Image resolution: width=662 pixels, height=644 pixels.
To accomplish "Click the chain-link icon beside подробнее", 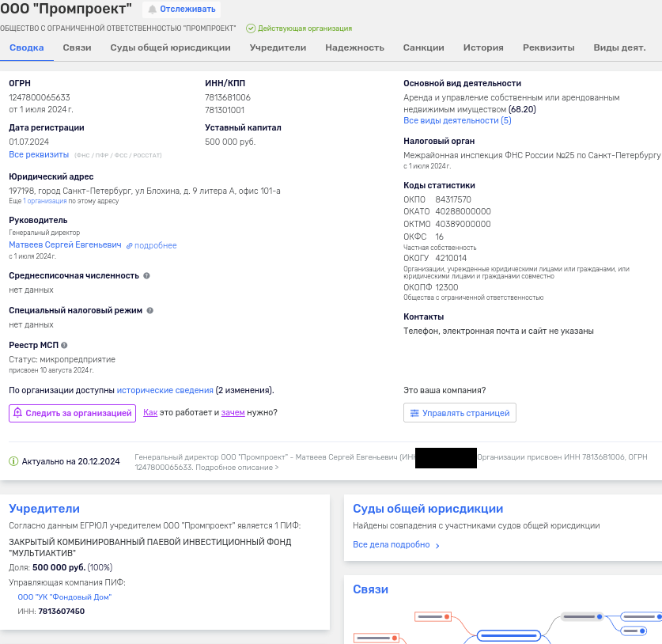I will click(x=130, y=246).
